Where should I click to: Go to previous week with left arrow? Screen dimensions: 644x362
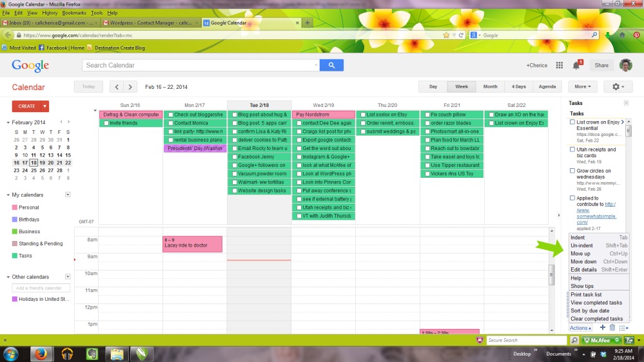click(117, 87)
